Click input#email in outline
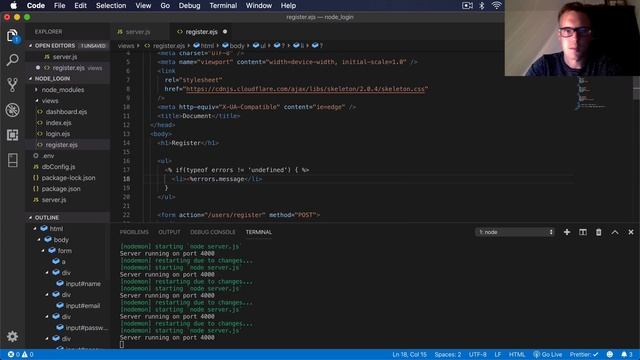This screenshot has width=640, height=360. [82, 305]
